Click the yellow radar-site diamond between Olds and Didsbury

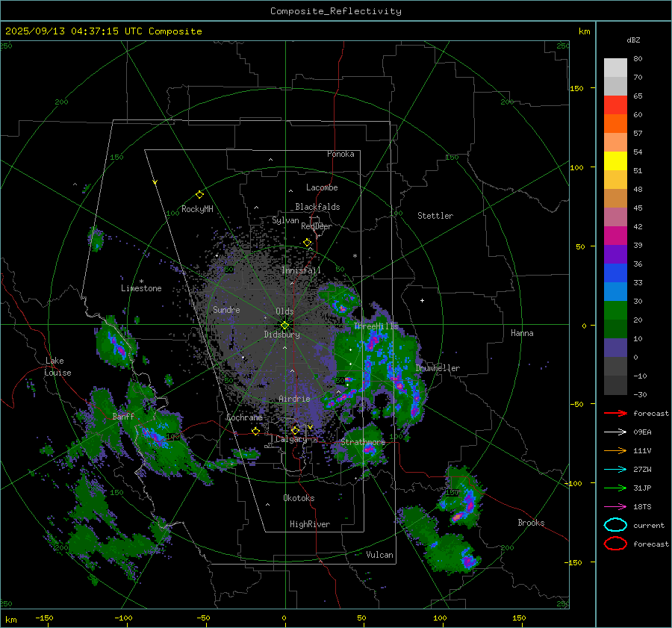[x=284, y=326]
